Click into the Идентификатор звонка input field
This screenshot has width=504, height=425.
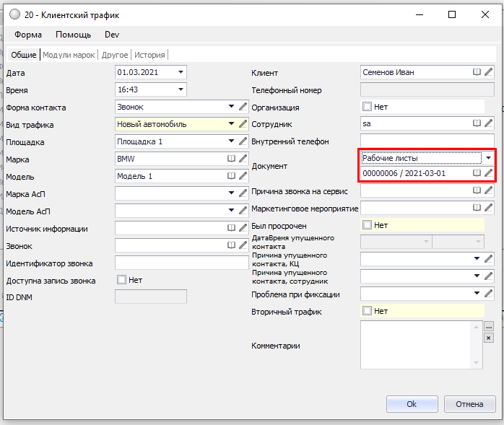181,263
